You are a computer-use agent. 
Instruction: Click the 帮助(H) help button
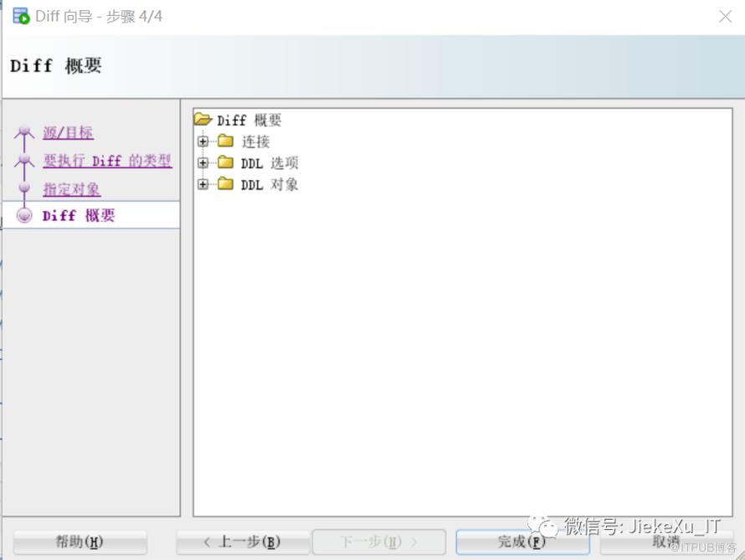coord(80,542)
